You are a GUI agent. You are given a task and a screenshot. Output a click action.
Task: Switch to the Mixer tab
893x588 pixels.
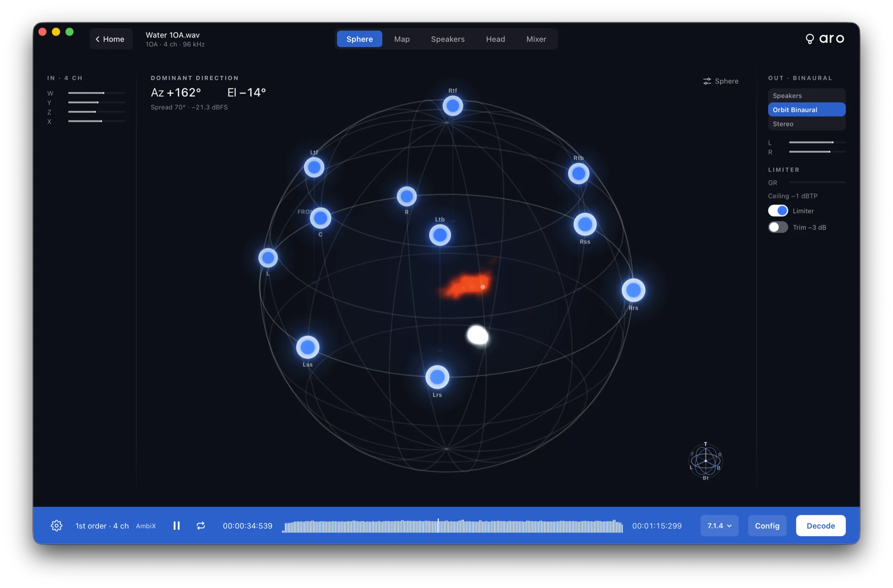tap(536, 39)
